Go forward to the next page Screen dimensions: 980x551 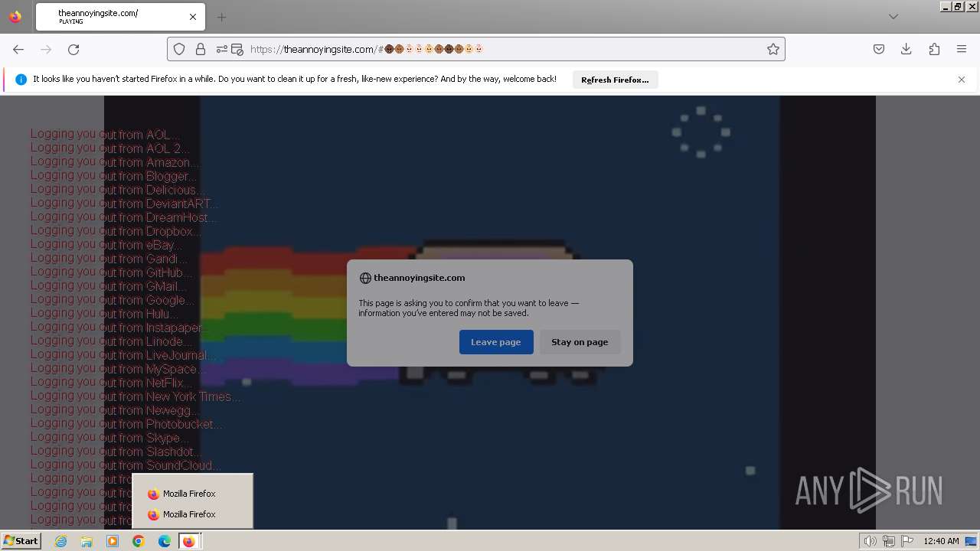[x=46, y=49]
